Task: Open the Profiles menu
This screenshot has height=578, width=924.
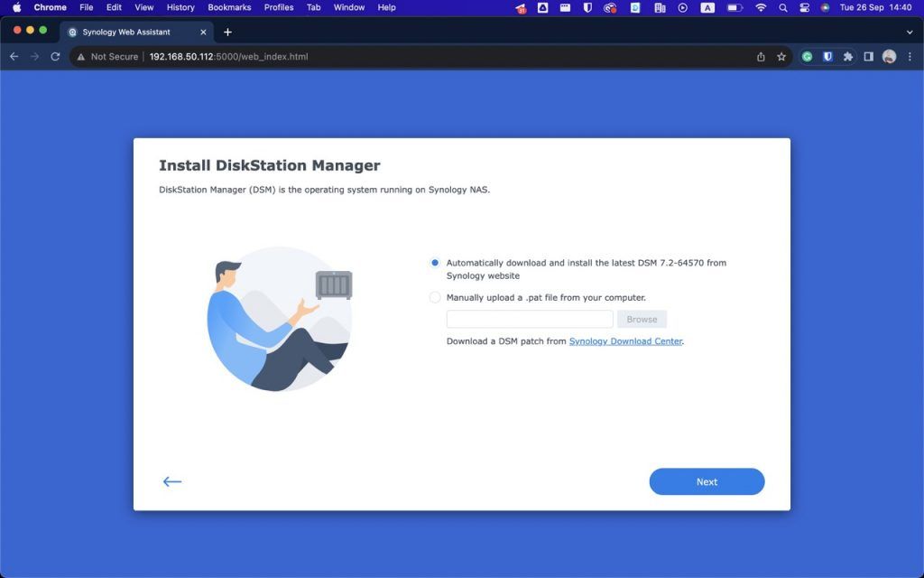Action: (x=279, y=7)
